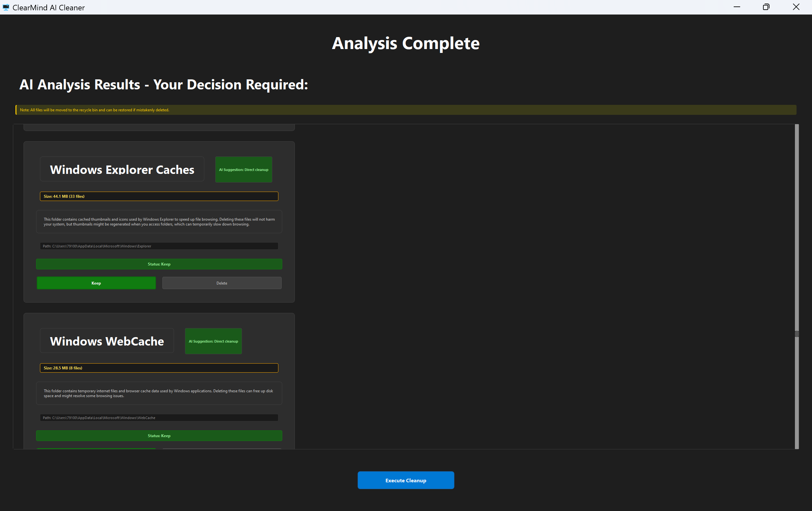This screenshot has width=812, height=511.
Task: Click Status: Keep bar for Windows WebCache
Action: tap(159, 436)
